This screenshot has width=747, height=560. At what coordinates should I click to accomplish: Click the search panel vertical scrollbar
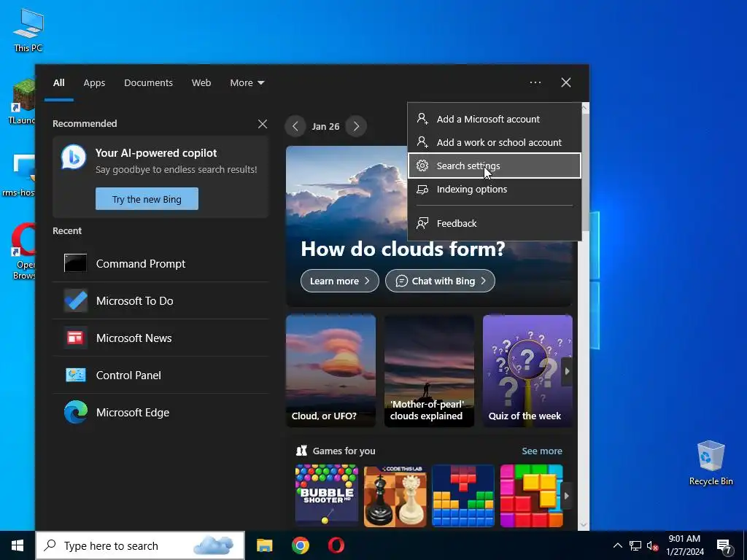[x=585, y=172]
